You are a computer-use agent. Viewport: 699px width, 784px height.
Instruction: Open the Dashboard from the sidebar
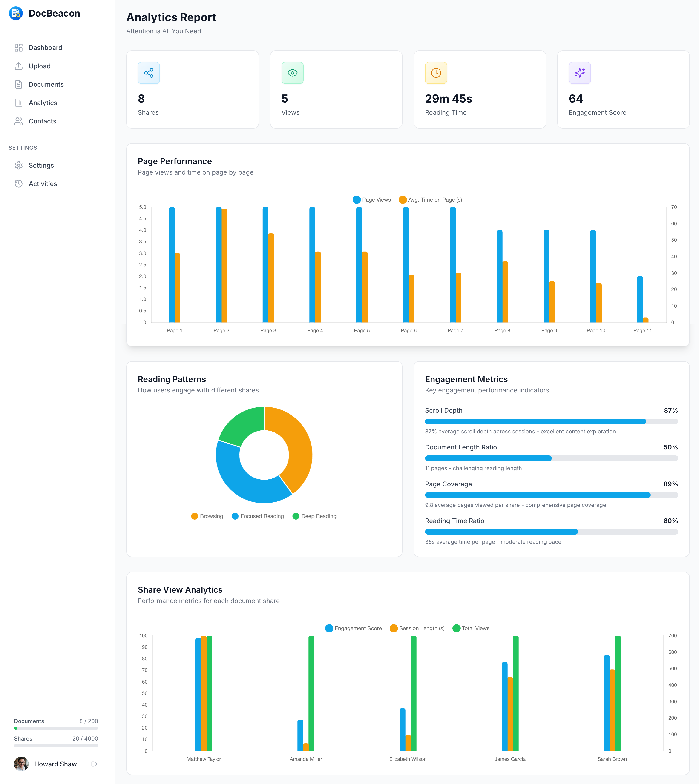(45, 47)
